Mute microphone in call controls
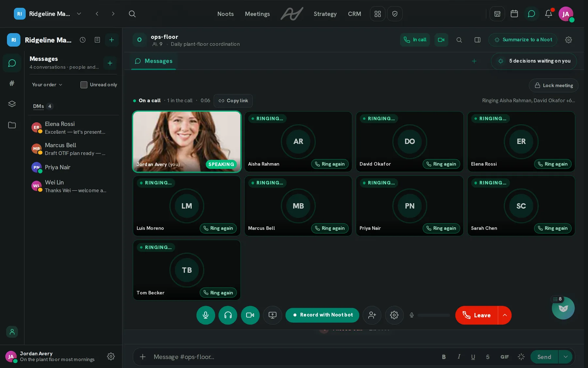Image resolution: width=588 pixels, height=368 pixels. pos(205,315)
